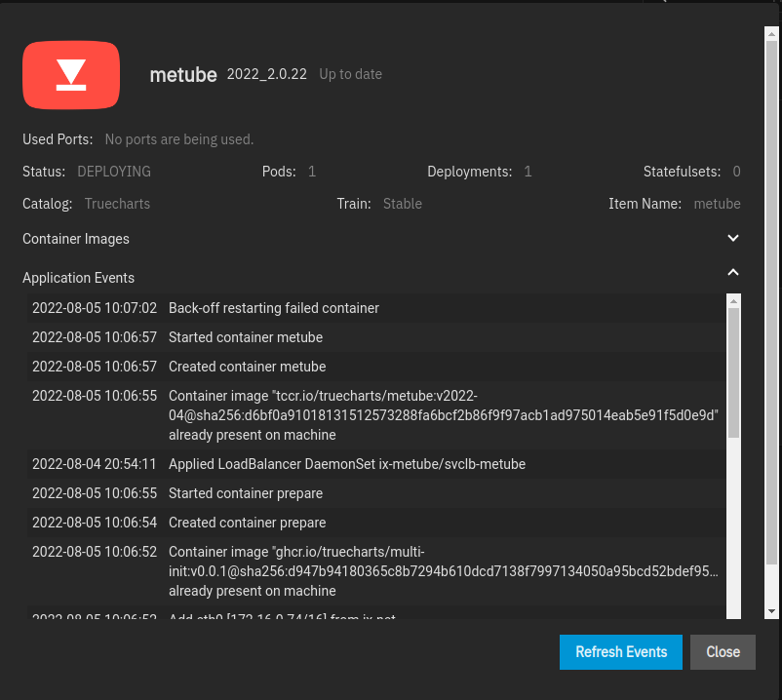Select the tccr.io metube image event
Viewport: 782px width, 700px height.
pos(376,415)
